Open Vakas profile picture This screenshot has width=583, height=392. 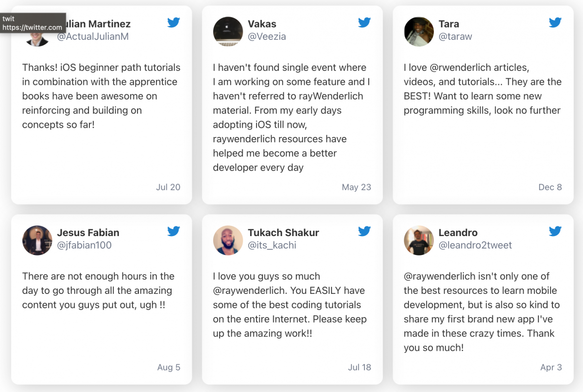click(x=228, y=32)
